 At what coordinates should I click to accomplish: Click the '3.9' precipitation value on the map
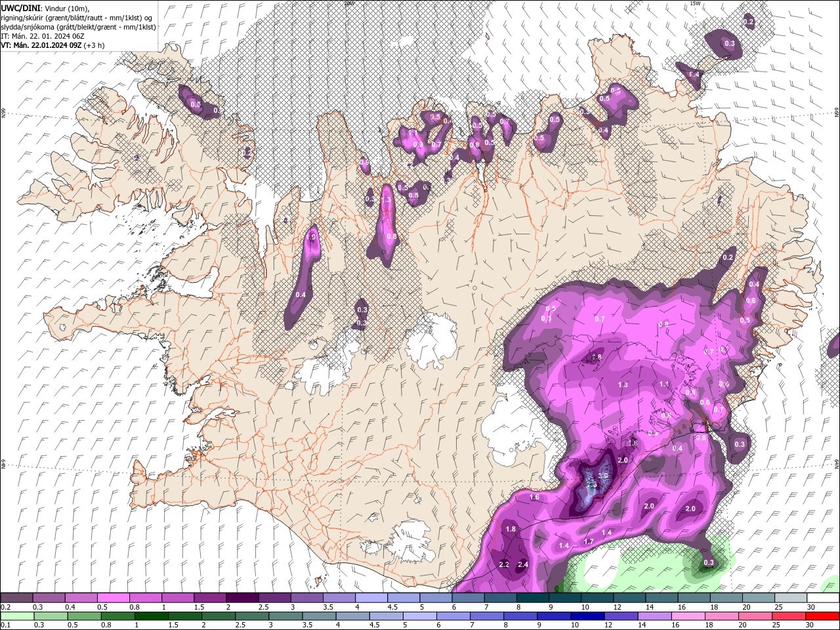[x=603, y=476]
